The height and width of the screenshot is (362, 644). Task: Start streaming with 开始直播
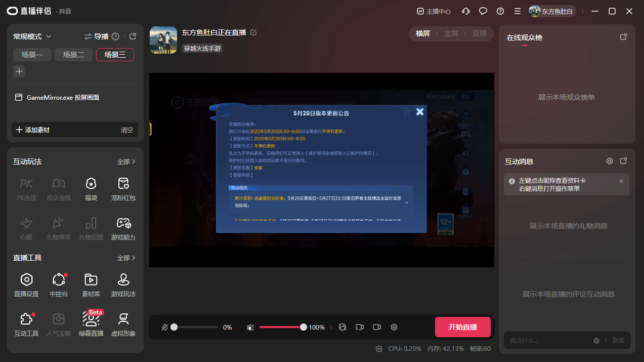point(463,327)
